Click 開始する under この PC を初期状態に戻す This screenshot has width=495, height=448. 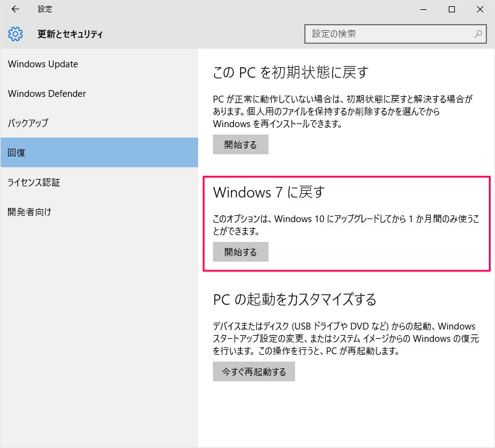click(x=241, y=144)
